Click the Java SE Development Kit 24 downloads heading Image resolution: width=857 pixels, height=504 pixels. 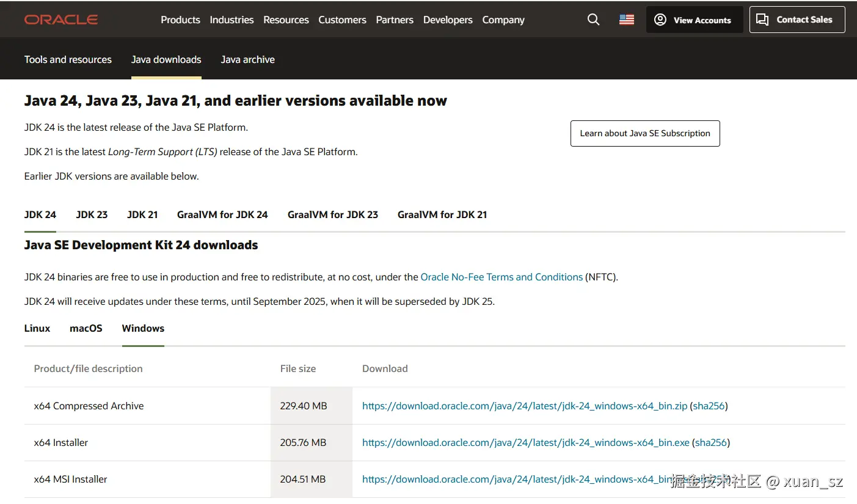[141, 245]
